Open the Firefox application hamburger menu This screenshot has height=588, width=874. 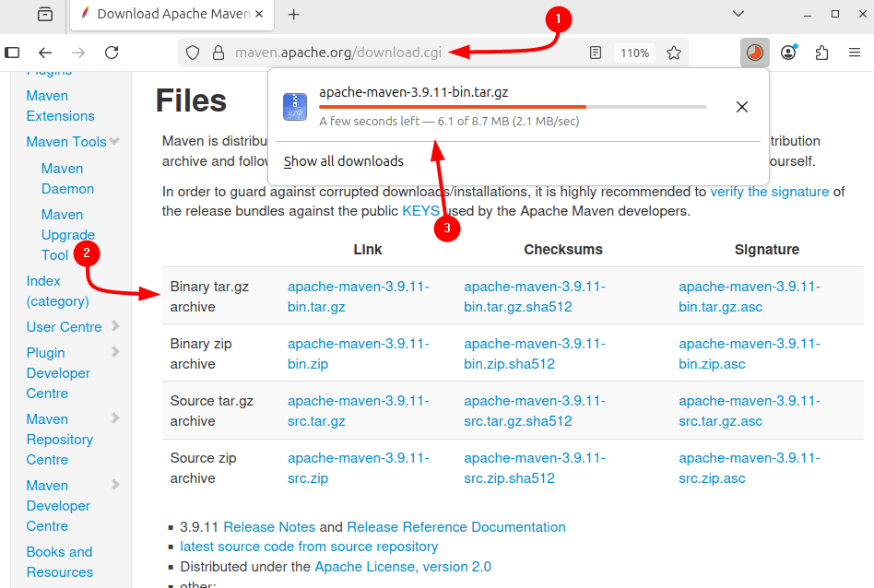point(855,53)
